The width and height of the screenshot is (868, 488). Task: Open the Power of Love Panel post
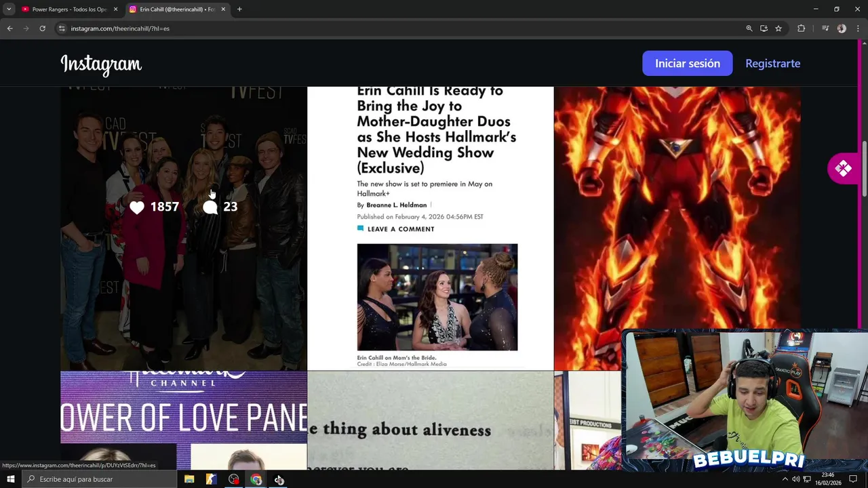pos(184,420)
